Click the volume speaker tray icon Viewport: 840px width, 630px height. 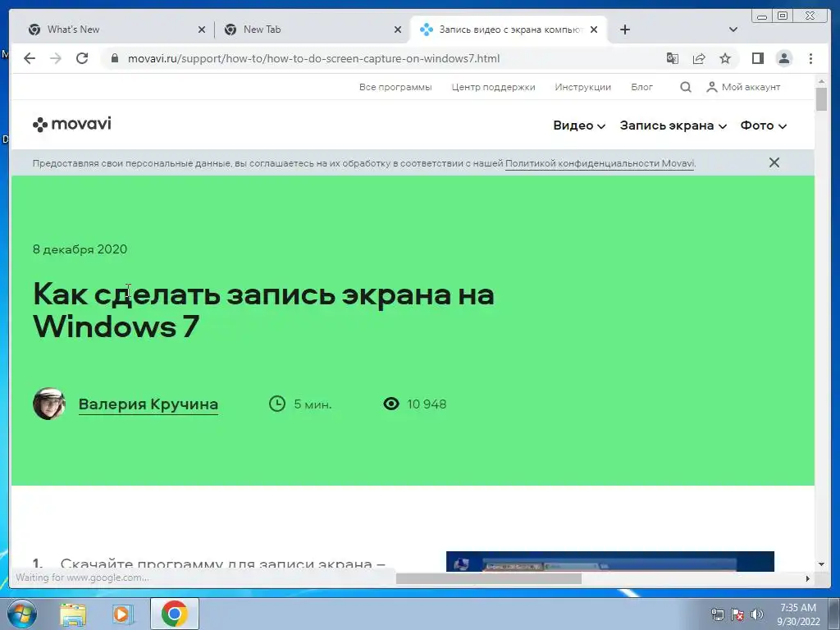(x=757, y=614)
